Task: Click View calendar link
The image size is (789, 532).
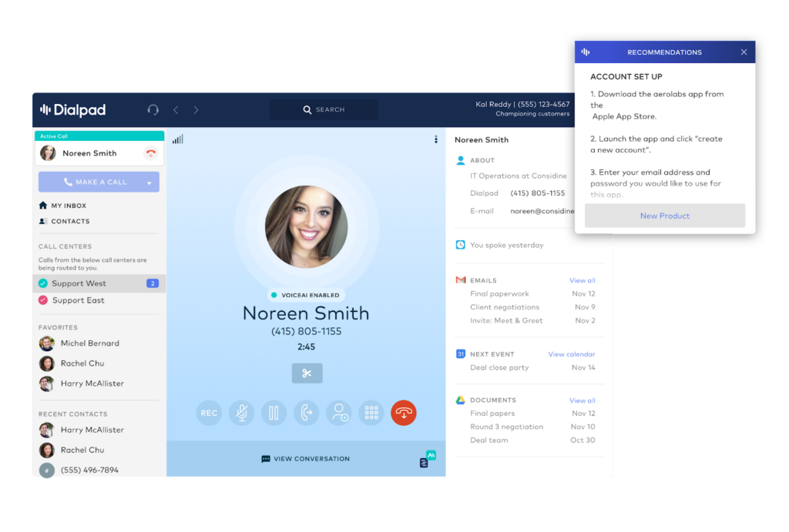Action: [572, 354]
